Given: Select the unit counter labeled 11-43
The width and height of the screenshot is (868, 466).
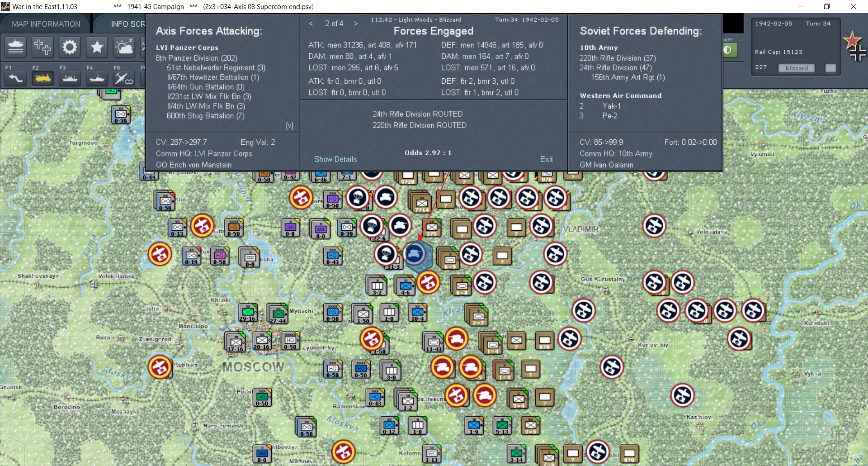Looking at the screenshot, I should coord(433,342).
